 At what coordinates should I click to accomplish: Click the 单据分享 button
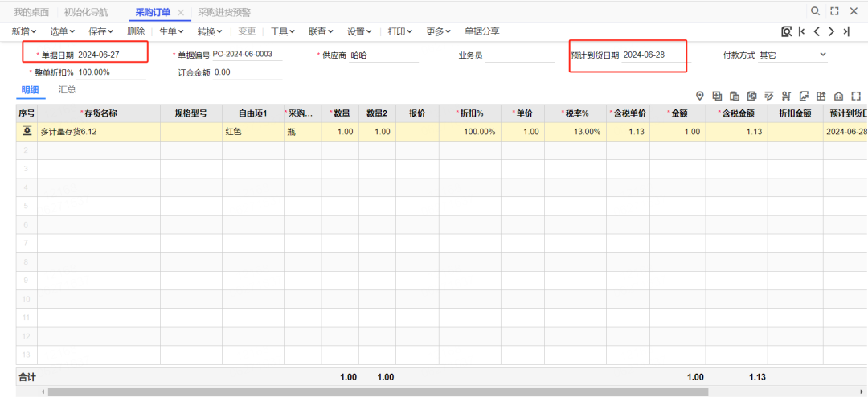[482, 31]
